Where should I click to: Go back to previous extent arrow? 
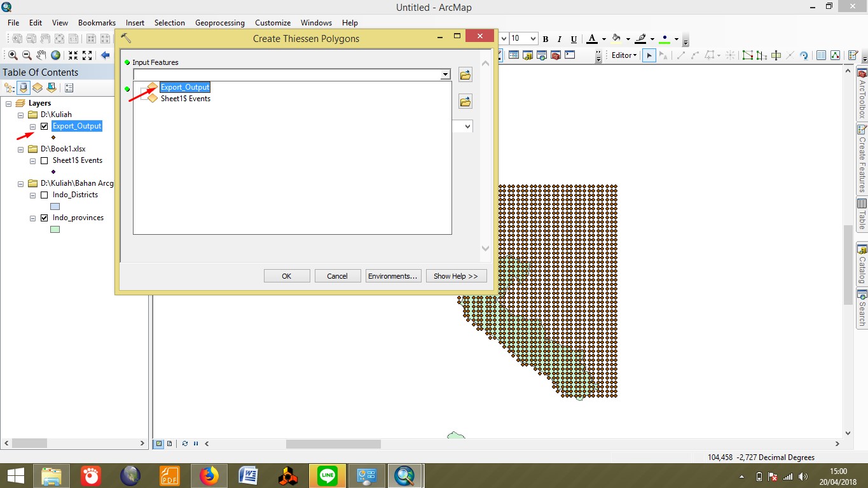[105, 55]
